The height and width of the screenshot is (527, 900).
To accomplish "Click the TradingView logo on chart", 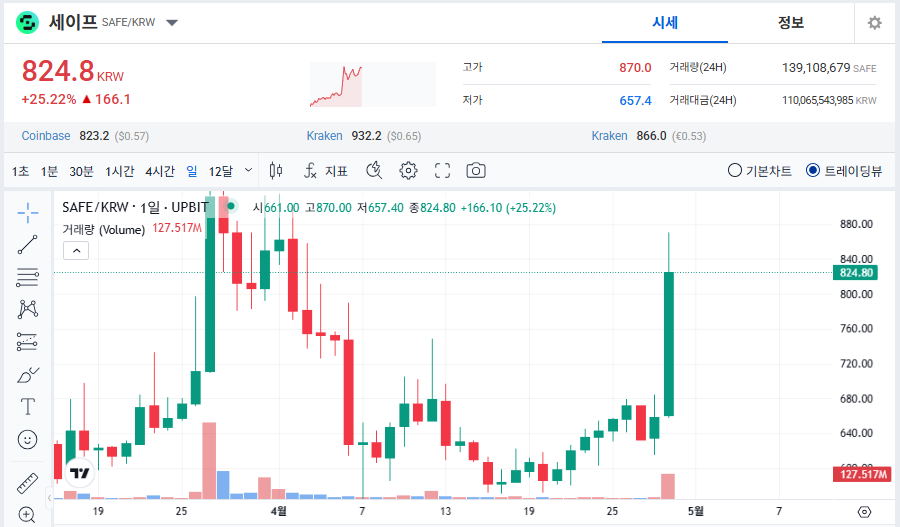I will [x=80, y=473].
